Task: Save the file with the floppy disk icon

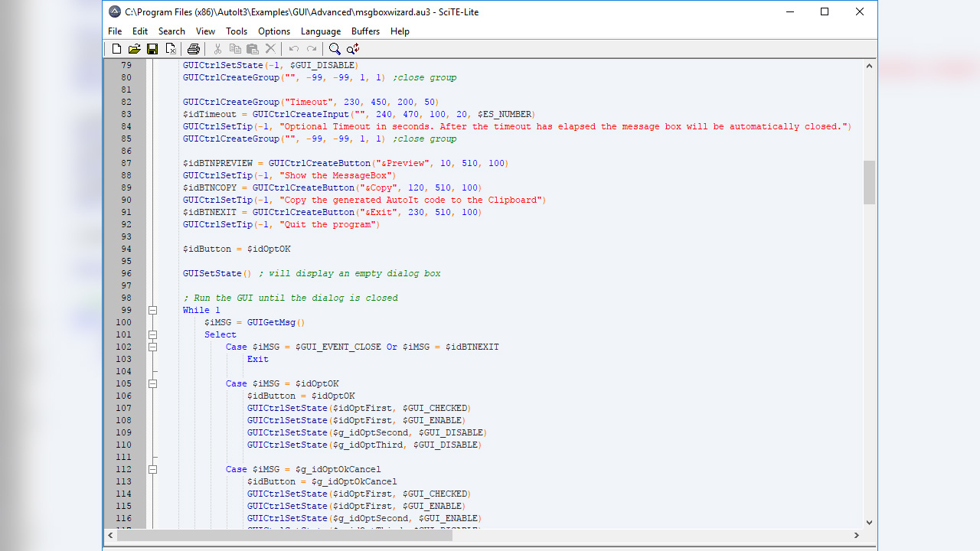Action: point(152,49)
